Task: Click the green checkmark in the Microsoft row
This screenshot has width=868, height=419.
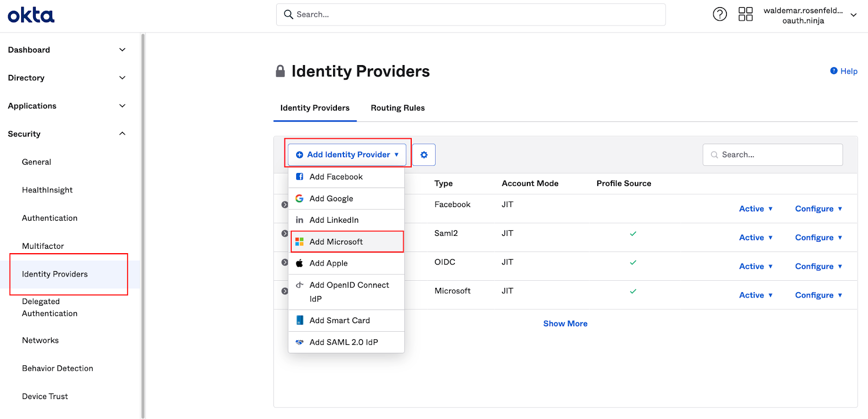Action: click(633, 291)
